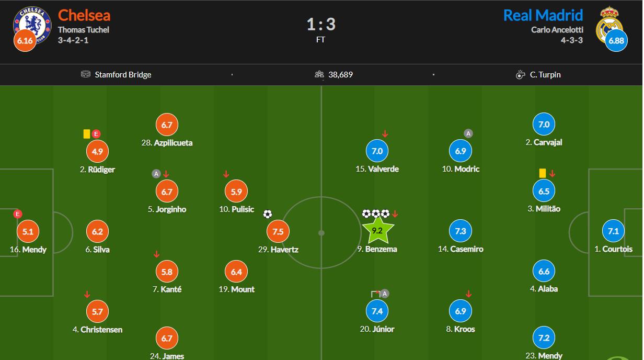Click the goal ball icon above Havertz
This screenshot has height=360, width=644.
(268, 214)
